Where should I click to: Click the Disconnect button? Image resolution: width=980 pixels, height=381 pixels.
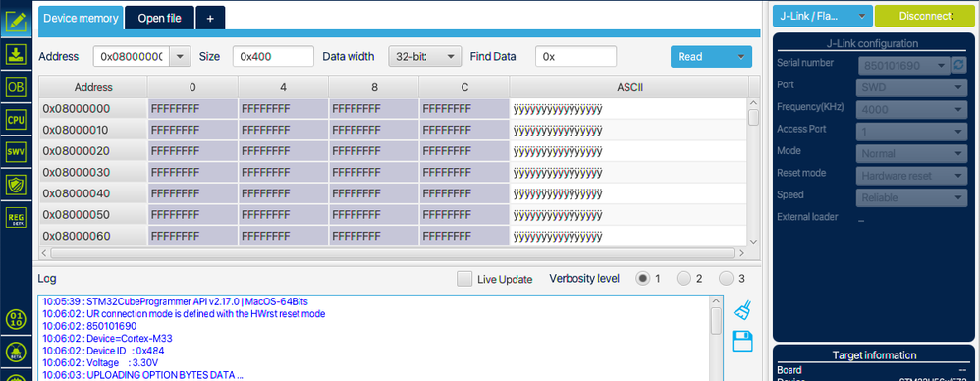coord(924,17)
